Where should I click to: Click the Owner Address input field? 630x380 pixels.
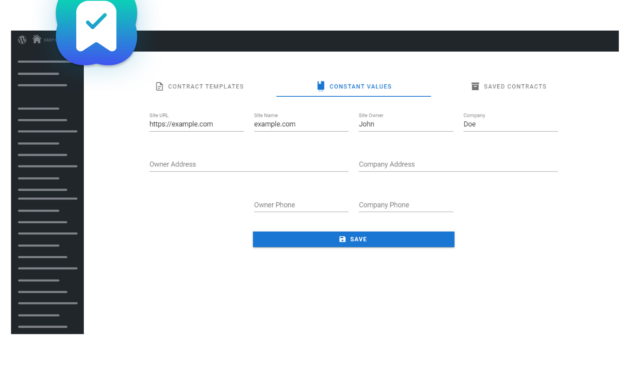pyautogui.click(x=249, y=164)
